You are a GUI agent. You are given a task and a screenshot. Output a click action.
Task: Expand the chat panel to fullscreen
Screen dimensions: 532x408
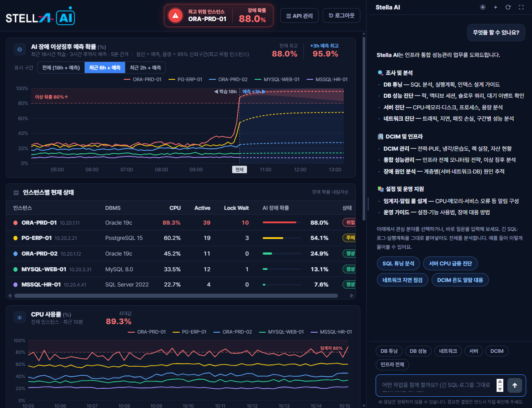click(x=521, y=7)
